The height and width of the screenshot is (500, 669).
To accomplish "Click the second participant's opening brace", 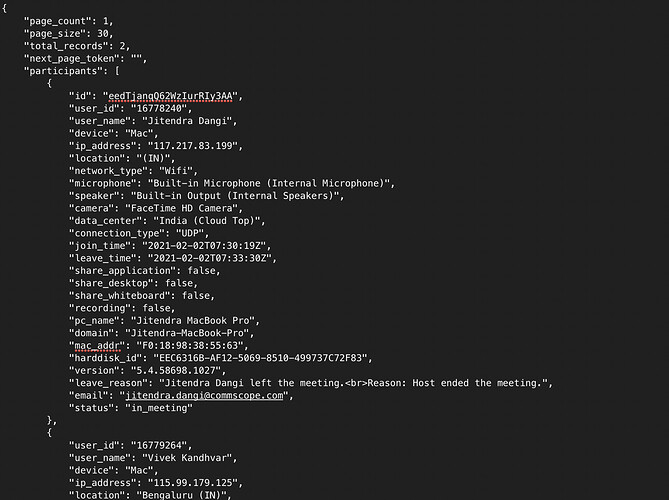I will pos(49,433).
